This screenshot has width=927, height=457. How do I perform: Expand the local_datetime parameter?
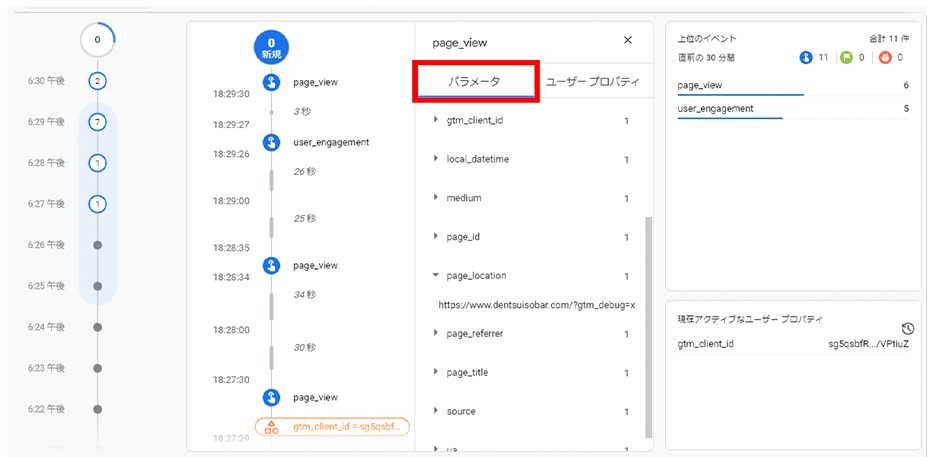[x=436, y=159]
